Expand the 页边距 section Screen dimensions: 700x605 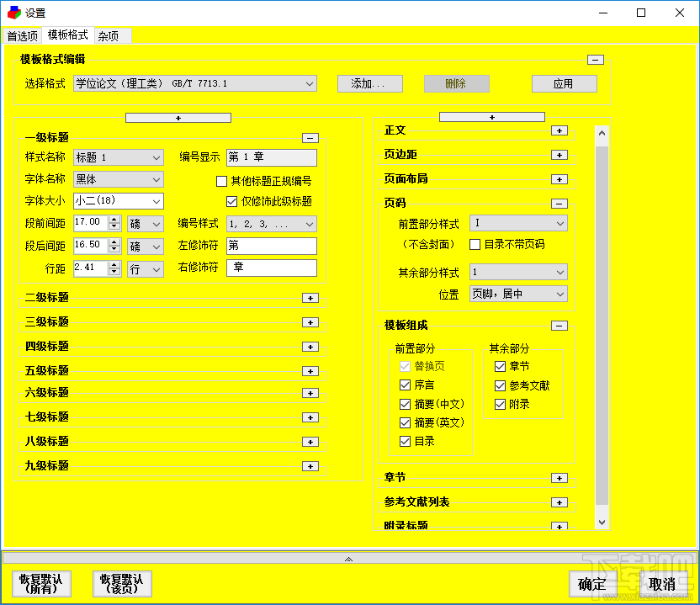coord(559,155)
